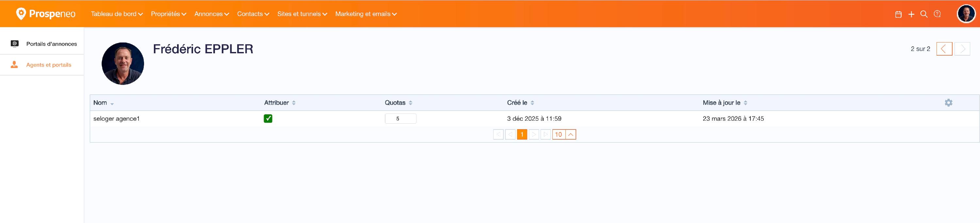
Task: Uncheck Attribuer for seloger agence1
Action: pyautogui.click(x=268, y=119)
